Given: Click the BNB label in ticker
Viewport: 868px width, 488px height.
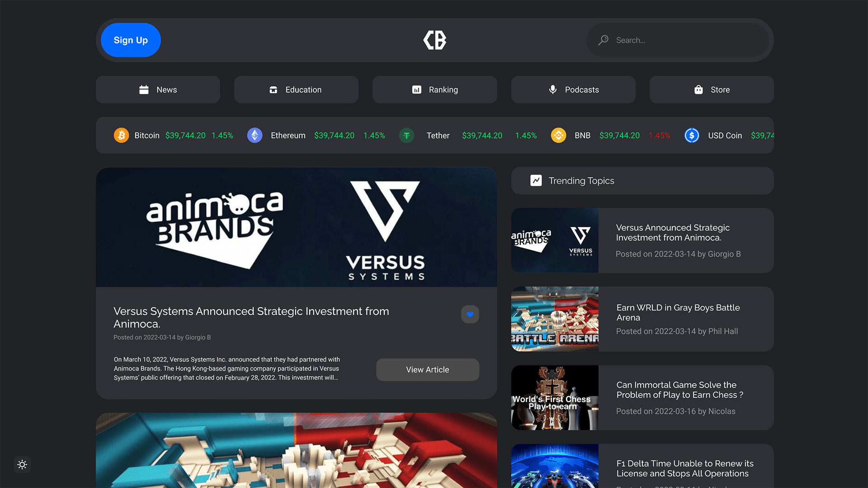Looking at the screenshot, I should pyautogui.click(x=582, y=136).
